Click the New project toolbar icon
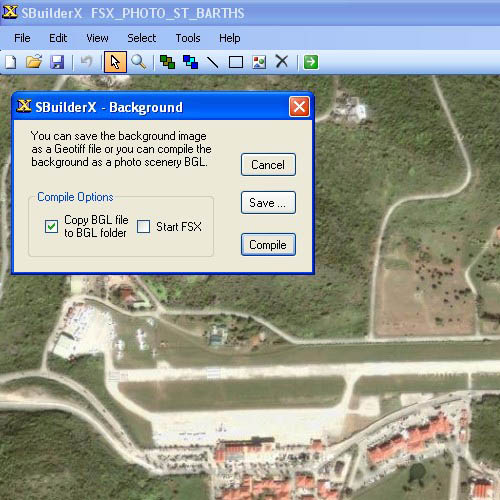This screenshot has height=500, width=500. (x=11, y=62)
